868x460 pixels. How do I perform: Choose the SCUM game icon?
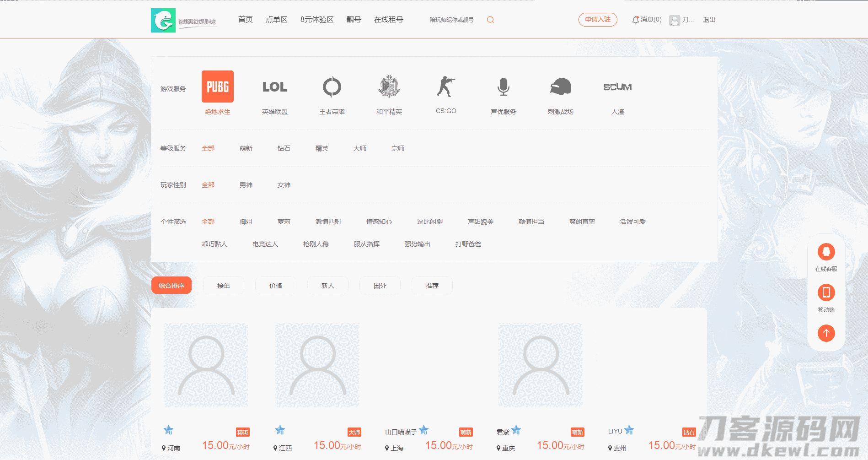click(618, 87)
